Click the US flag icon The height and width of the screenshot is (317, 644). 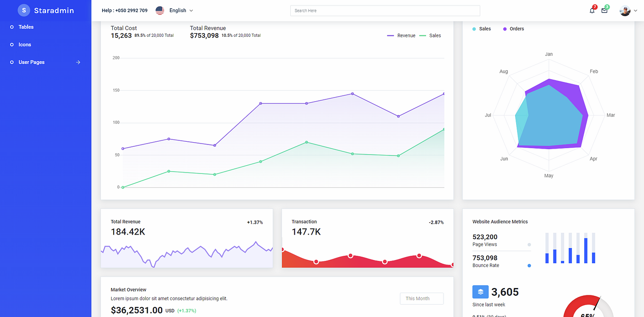pyautogui.click(x=160, y=11)
